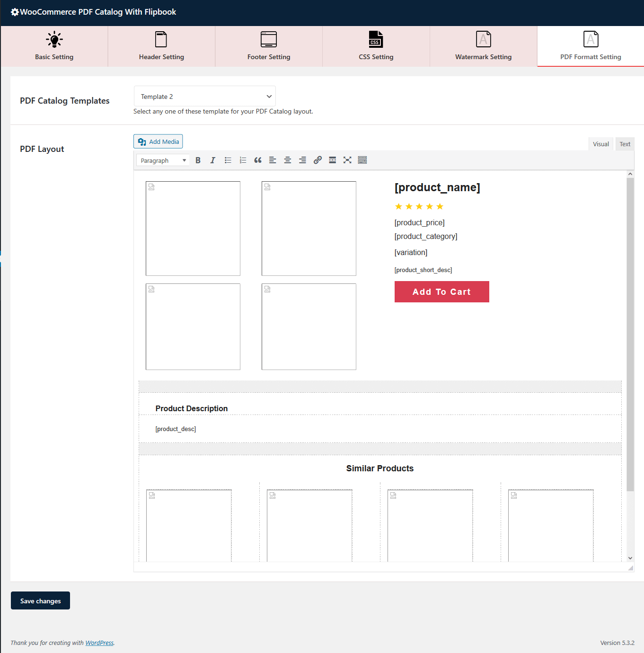Switch the editor to Text mode
This screenshot has height=653, width=644.
[625, 144]
